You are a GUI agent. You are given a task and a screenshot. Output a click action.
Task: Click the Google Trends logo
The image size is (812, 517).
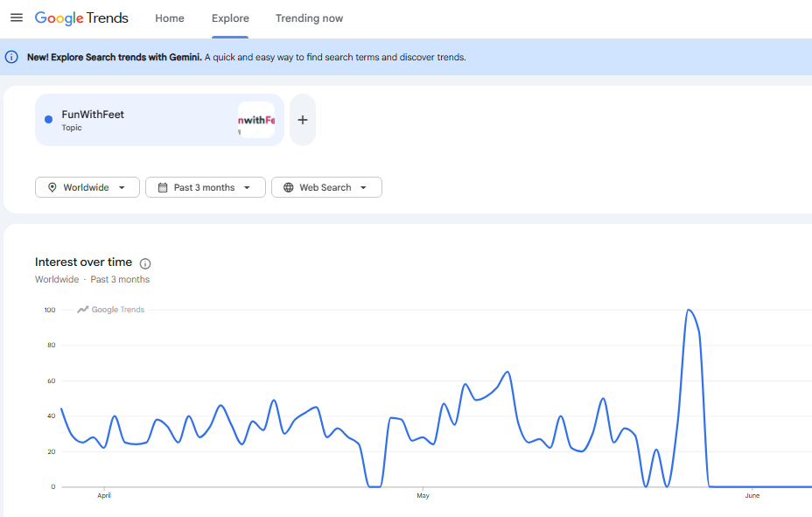81,18
